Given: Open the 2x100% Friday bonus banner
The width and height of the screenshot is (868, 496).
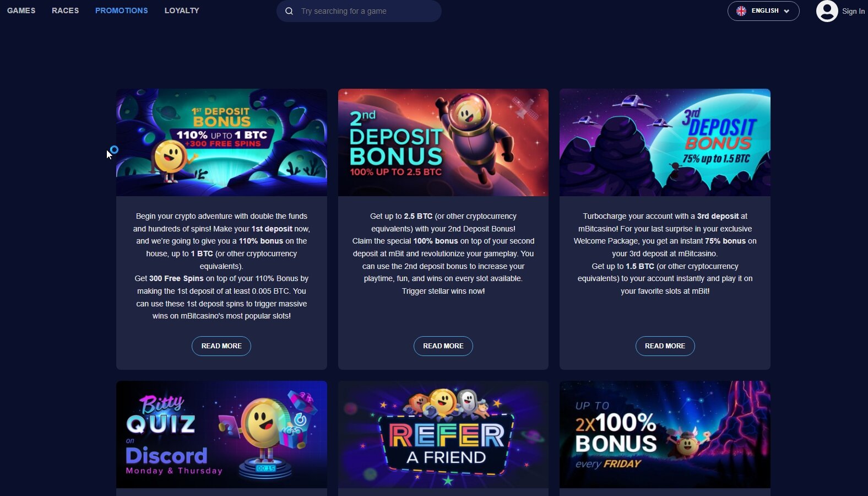Looking at the screenshot, I should tap(665, 434).
